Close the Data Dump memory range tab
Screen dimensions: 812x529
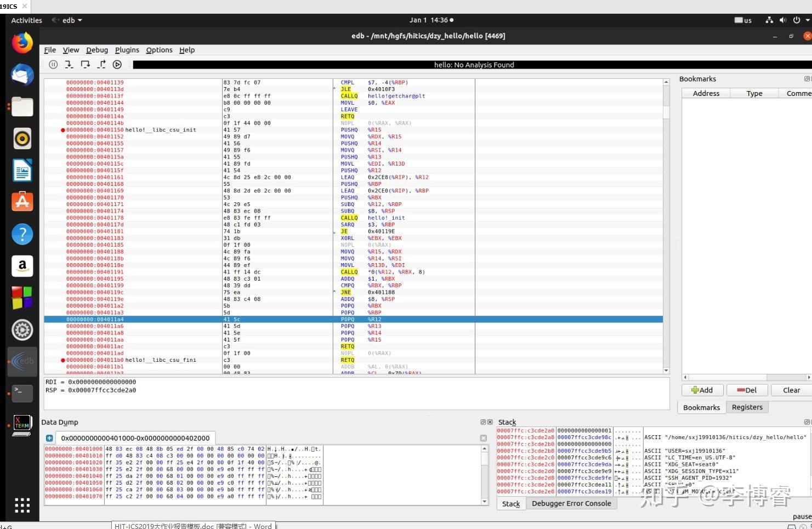(483, 438)
